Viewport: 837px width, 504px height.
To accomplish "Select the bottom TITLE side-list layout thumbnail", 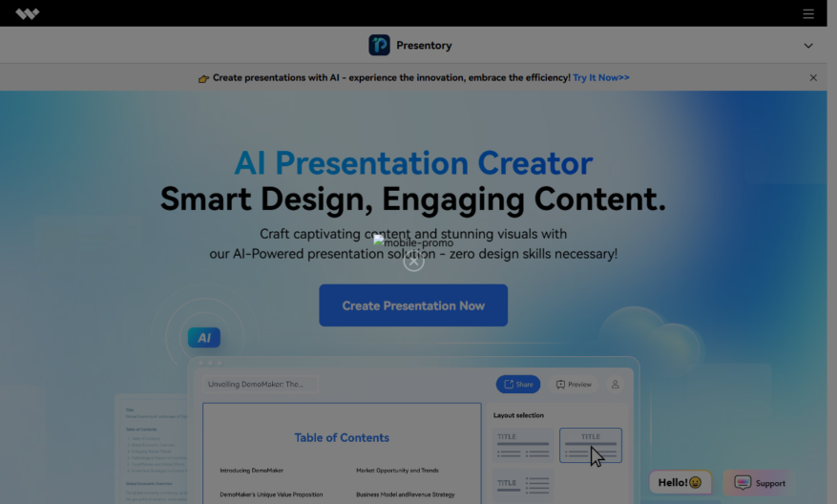I will [x=523, y=485].
